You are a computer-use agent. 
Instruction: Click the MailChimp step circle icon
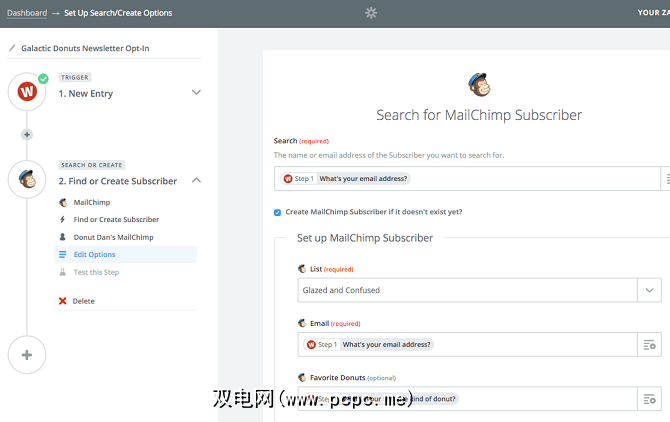pos(27,179)
